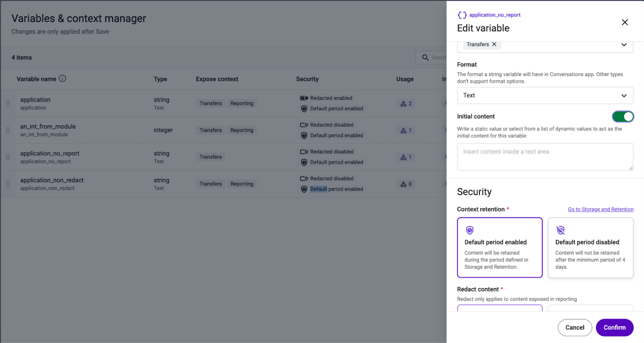Screen dimensions: 644x343
Task: Click the 4 items count label
Action: 22,58
